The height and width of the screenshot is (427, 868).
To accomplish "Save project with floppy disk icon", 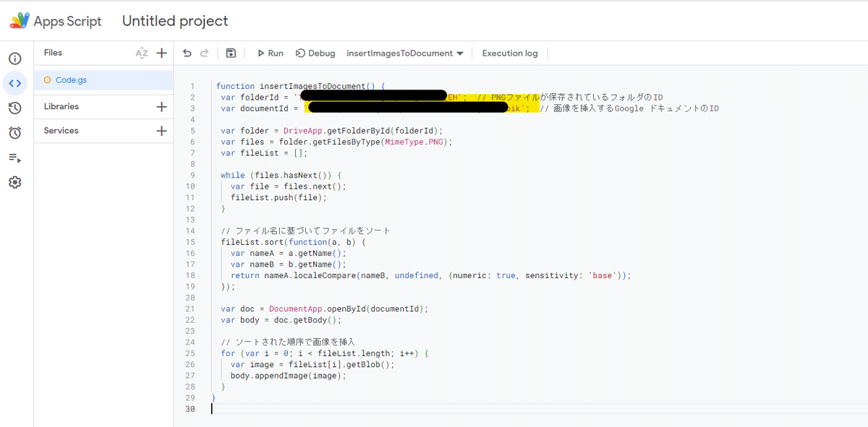I will tap(231, 53).
